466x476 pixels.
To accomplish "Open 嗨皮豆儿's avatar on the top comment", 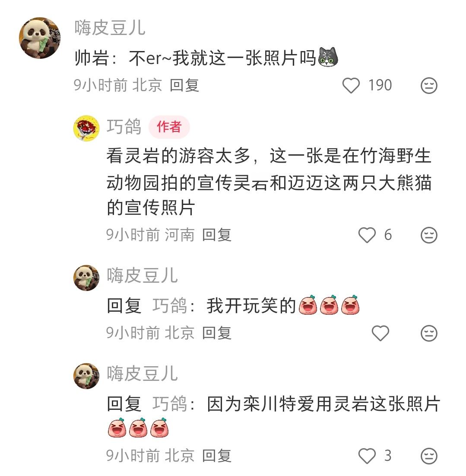I will click(40, 38).
